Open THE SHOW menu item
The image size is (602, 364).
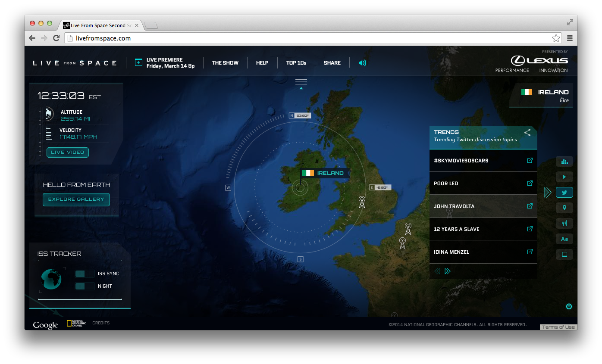click(225, 63)
